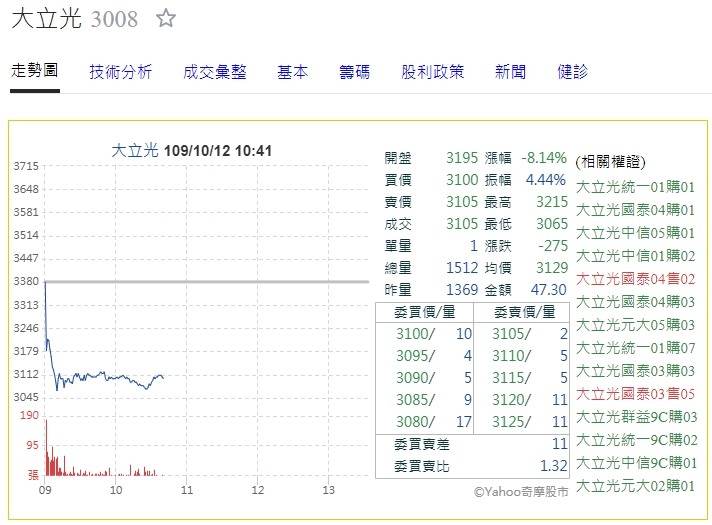Click ask price 3125/ in order book
This screenshot has height=525, width=712.
point(511,422)
